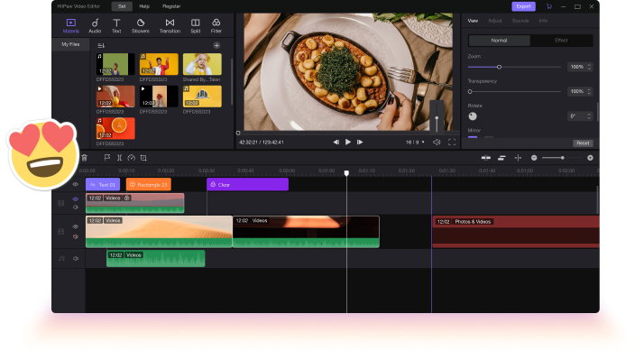Unmute the main video track audio
This screenshot has width=644, height=360.
click(x=76, y=236)
